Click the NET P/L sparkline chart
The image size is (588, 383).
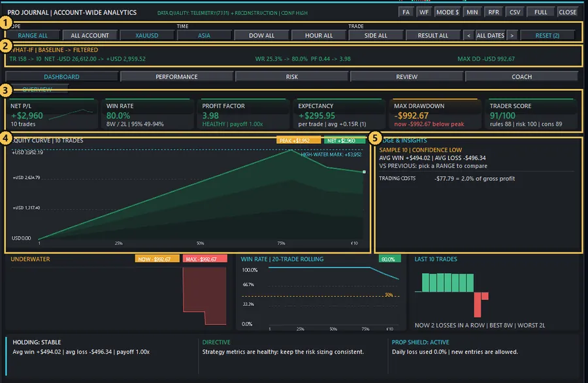point(71,114)
